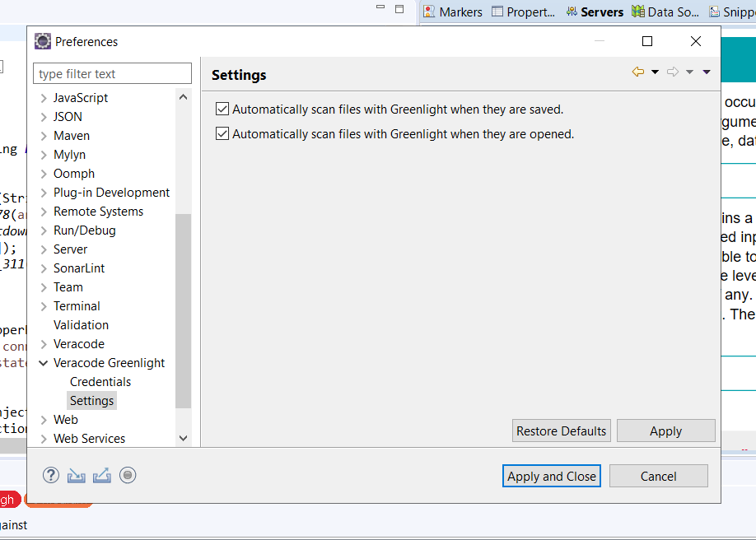The image size is (756, 540).
Task: Click the filter text field
Action: 112,73
